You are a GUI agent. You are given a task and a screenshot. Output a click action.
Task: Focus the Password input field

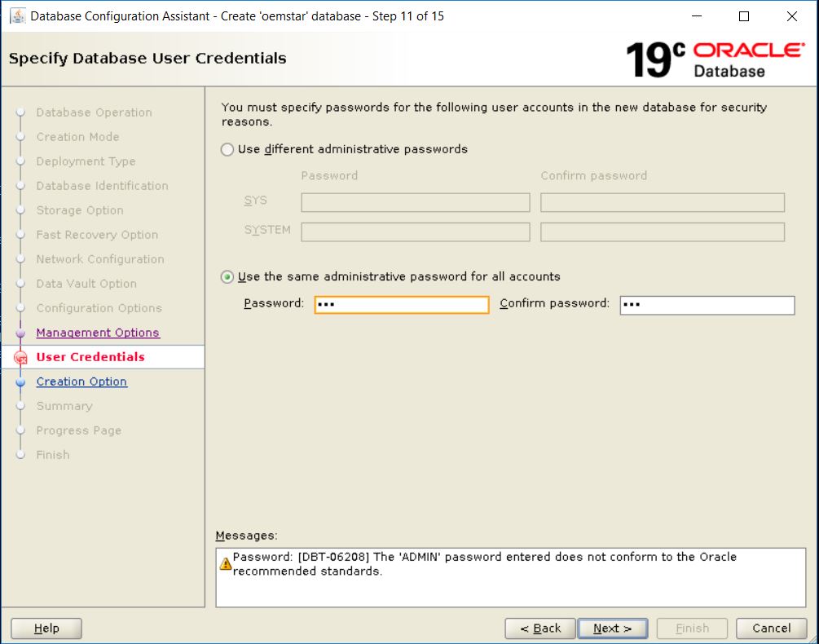coord(402,305)
